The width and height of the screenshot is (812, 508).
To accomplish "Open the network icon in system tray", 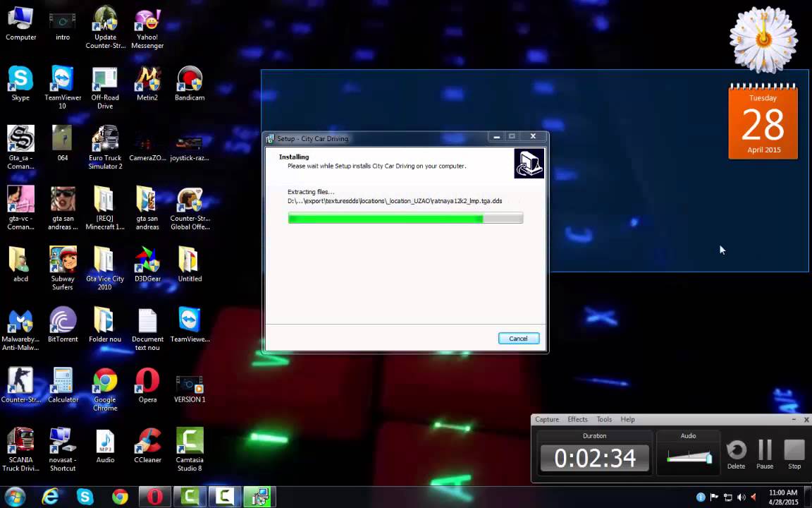I will pyautogui.click(x=727, y=497).
